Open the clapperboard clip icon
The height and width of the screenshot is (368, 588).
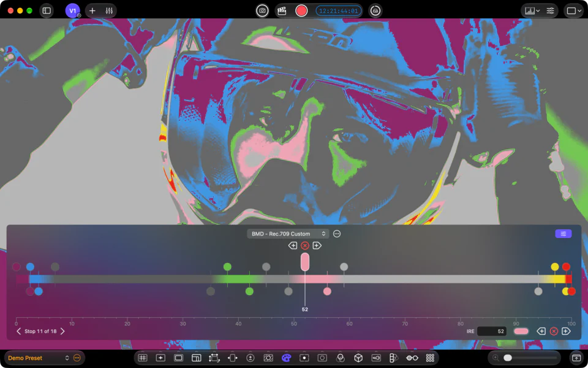click(282, 10)
